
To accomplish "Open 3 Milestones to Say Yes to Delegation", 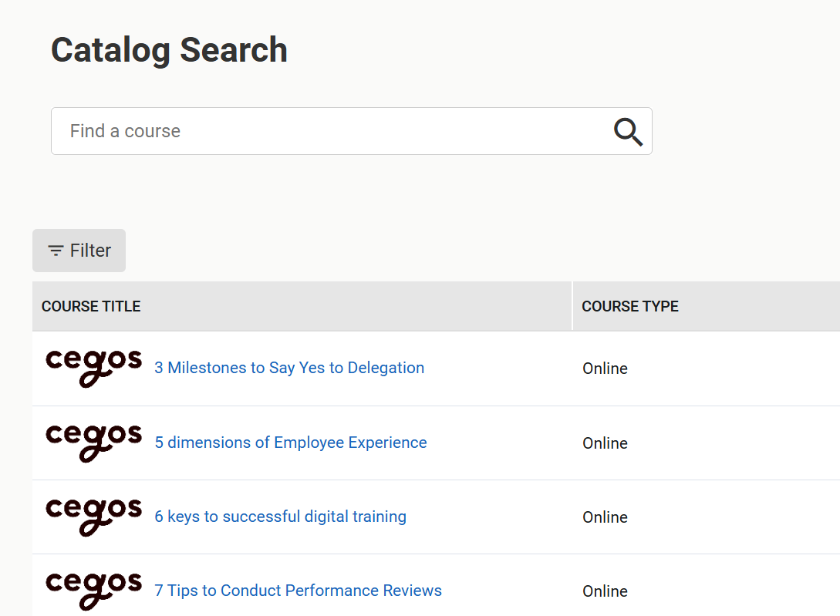I will pyautogui.click(x=289, y=368).
